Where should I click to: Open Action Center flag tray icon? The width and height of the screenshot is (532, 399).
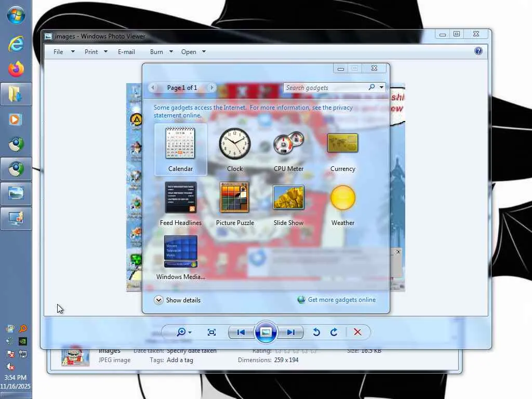click(10, 354)
